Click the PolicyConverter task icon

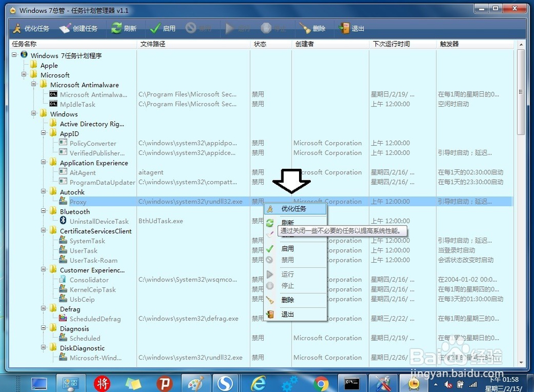pos(63,143)
